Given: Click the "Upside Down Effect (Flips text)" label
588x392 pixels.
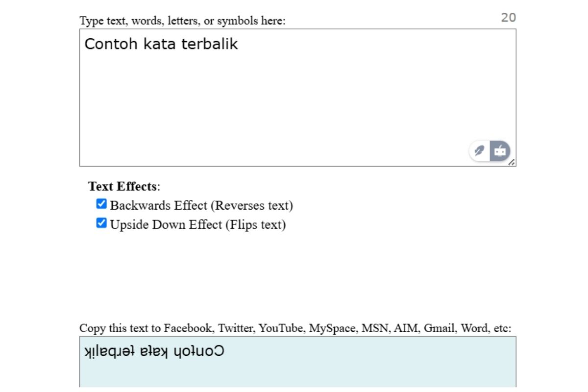Looking at the screenshot, I should tap(197, 225).
